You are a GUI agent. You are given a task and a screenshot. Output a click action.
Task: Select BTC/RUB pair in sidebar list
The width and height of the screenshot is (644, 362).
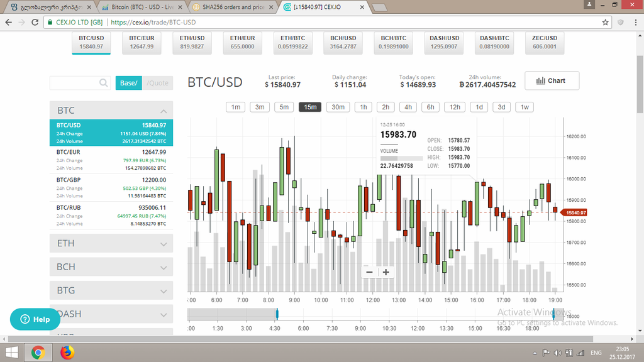(111, 216)
